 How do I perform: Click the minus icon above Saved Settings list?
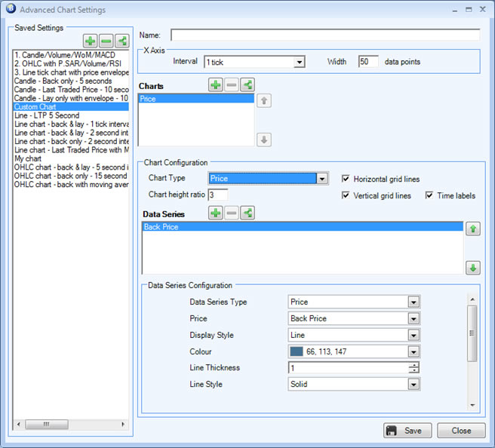106,41
